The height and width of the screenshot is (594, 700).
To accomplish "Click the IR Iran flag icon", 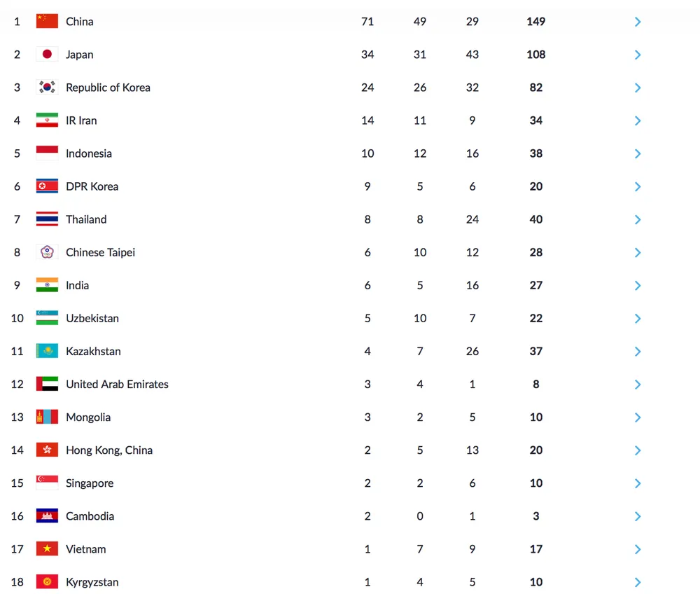I will coord(47,120).
